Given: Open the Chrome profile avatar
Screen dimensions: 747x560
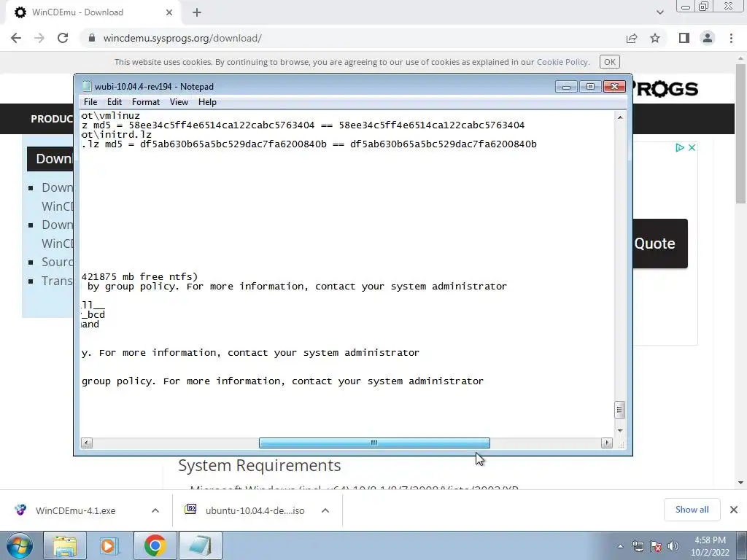Looking at the screenshot, I should point(708,38).
